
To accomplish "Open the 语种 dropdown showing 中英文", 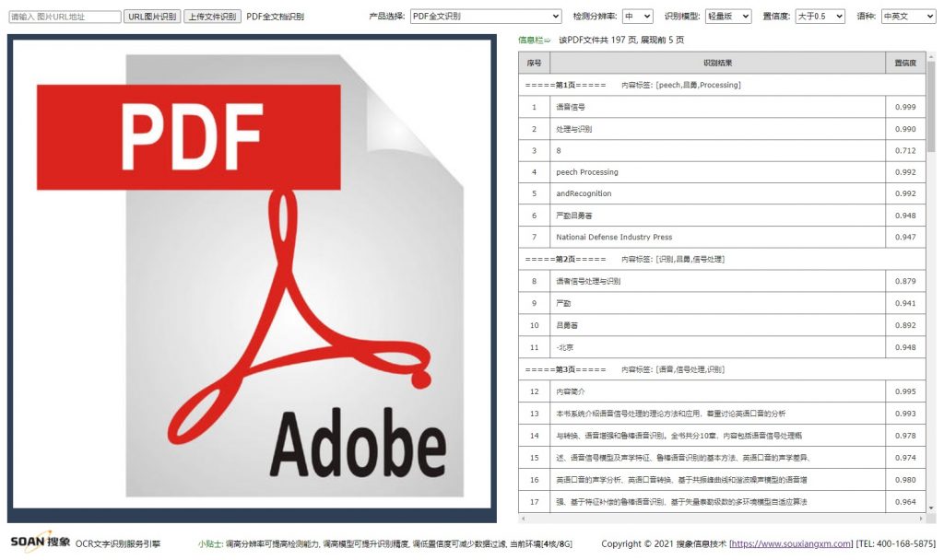I will point(908,17).
